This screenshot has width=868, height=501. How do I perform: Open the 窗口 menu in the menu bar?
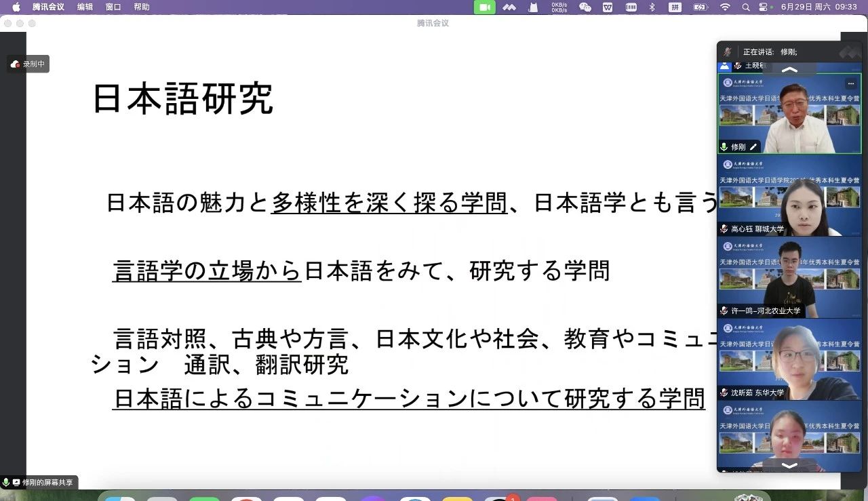113,7
